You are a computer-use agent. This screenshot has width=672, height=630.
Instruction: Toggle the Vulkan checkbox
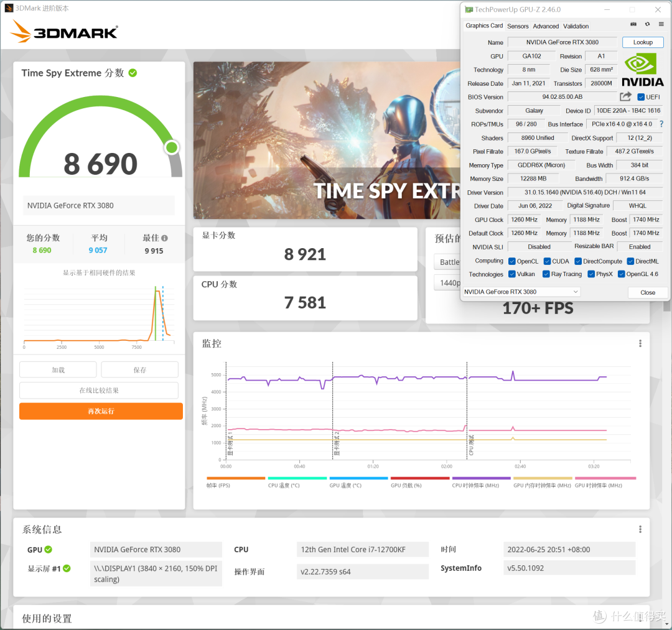[511, 274]
